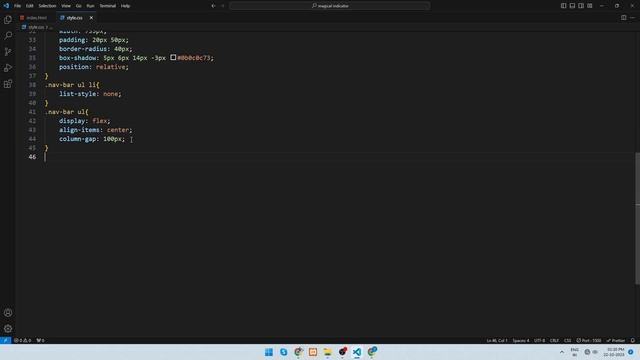Open the View menu
Image resolution: width=640 pixels, height=360 pixels.
click(x=66, y=6)
